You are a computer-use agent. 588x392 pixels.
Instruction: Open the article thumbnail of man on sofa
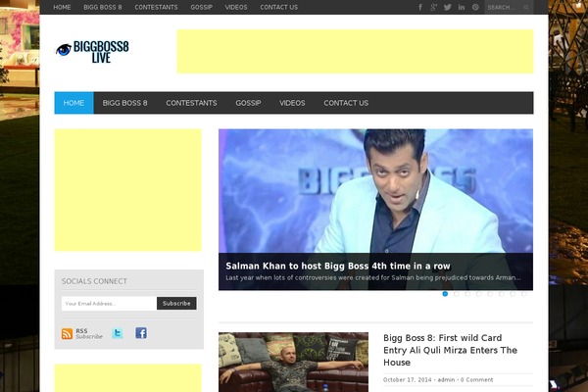293,362
